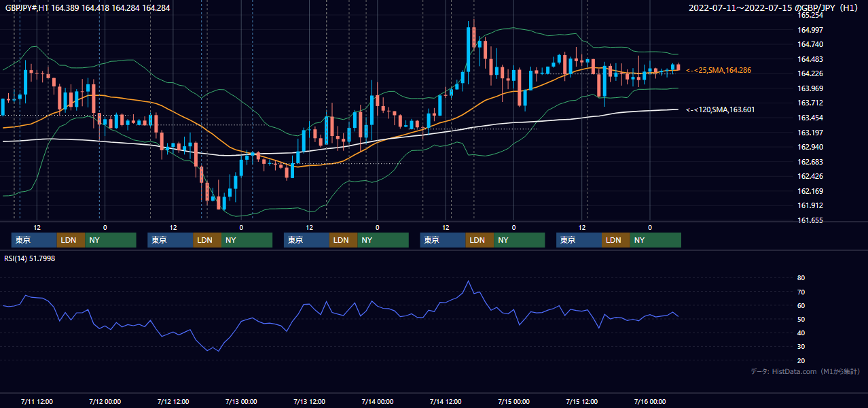Click price axis value 162.683
This screenshot has height=408, width=868.
point(810,162)
